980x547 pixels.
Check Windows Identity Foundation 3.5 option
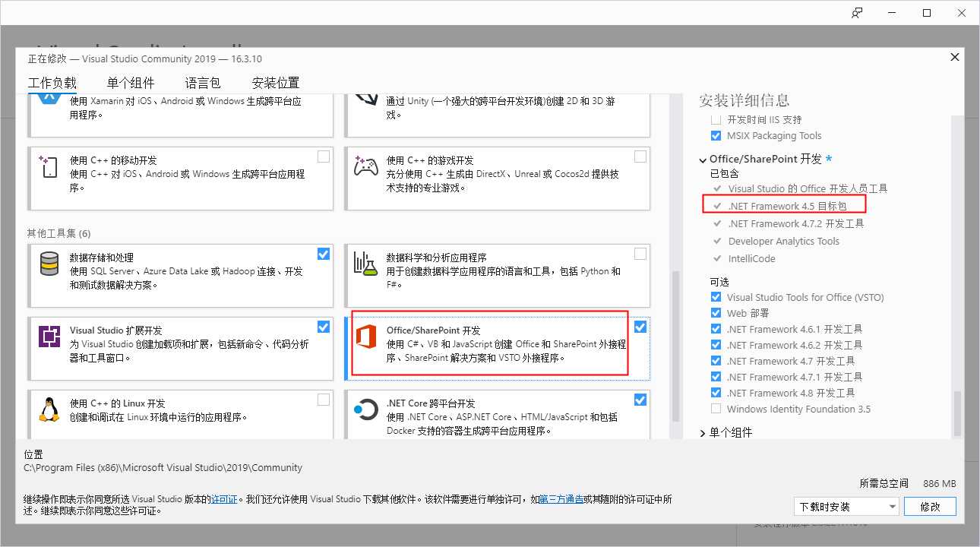[716, 409]
